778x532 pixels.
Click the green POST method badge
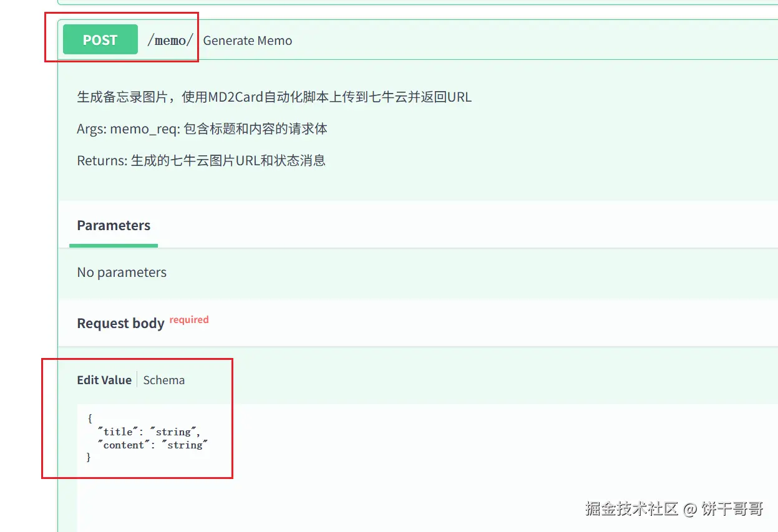point(100,40)
